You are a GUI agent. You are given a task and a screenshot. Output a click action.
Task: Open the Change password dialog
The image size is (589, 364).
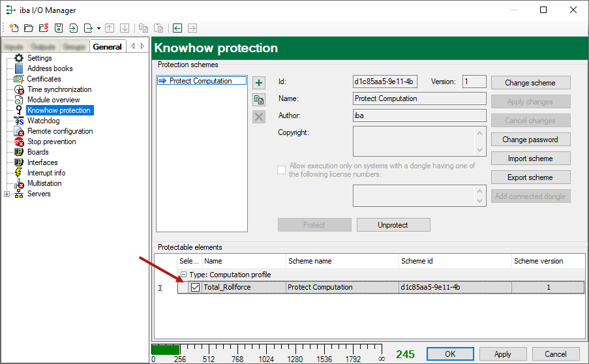[530, 140]
